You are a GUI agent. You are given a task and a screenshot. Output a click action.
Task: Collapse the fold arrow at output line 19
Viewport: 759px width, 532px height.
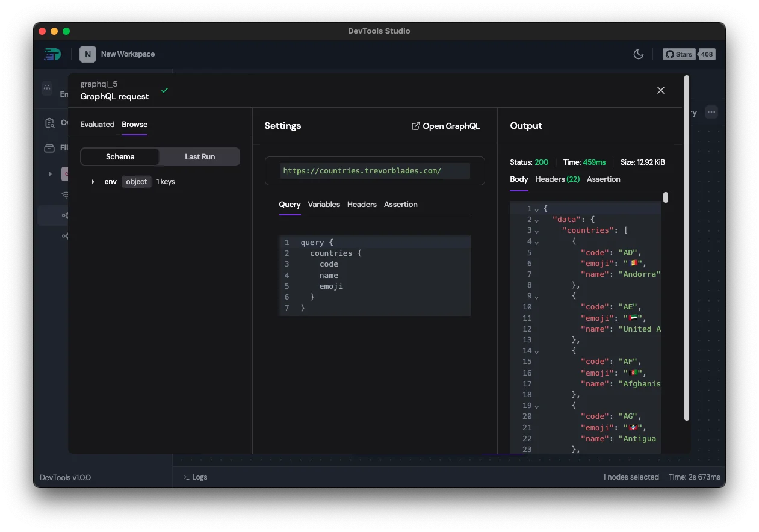pyautogui.click(x=537, y=406)
